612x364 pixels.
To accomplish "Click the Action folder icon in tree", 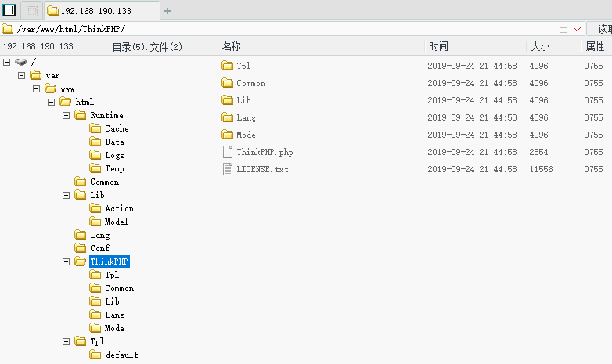I will tap(95, 207).
